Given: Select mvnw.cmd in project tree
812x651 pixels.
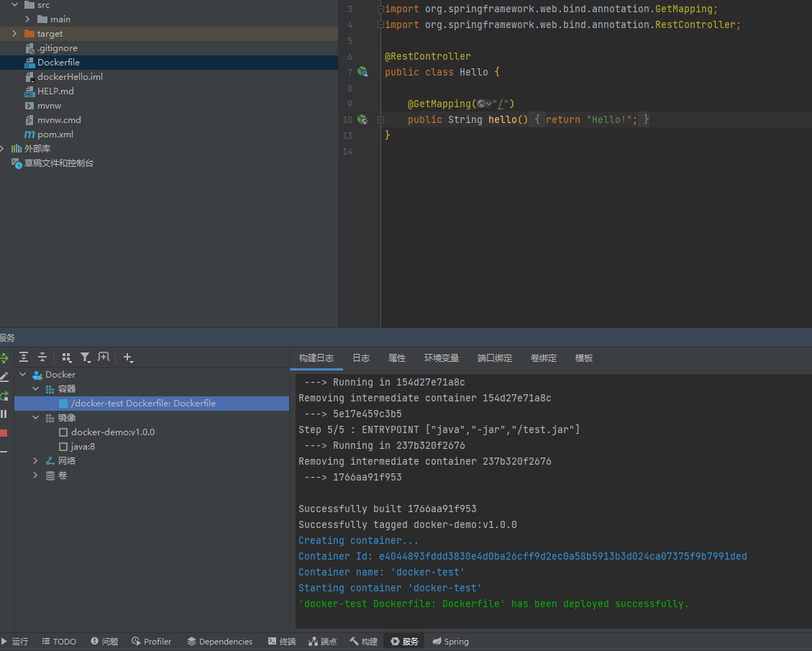Looking at the screenshot, I should coord(59,120).
